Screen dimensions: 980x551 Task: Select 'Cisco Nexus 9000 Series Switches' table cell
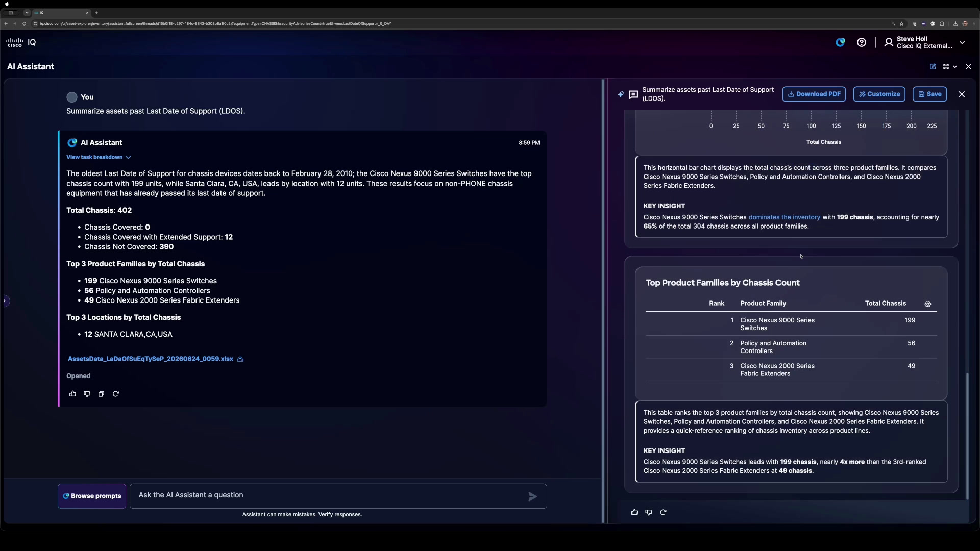(x=777, y=324)
